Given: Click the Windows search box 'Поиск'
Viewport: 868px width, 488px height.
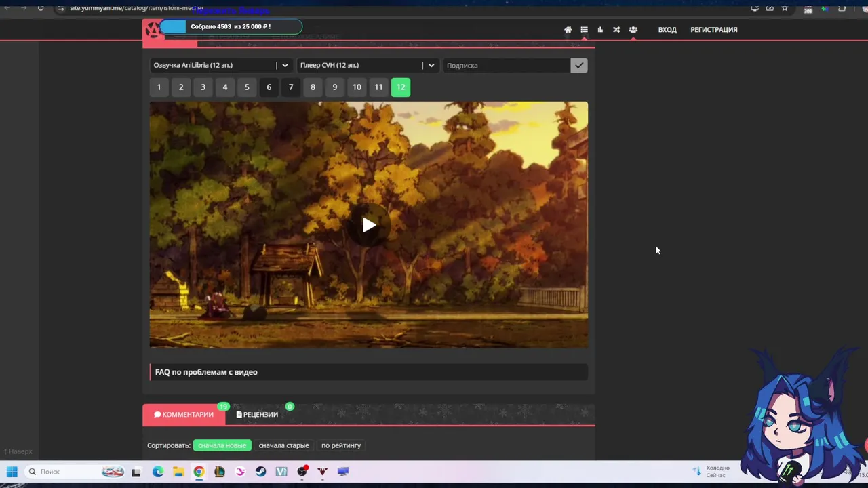Looking at the screenshot, I should point(76,472).
